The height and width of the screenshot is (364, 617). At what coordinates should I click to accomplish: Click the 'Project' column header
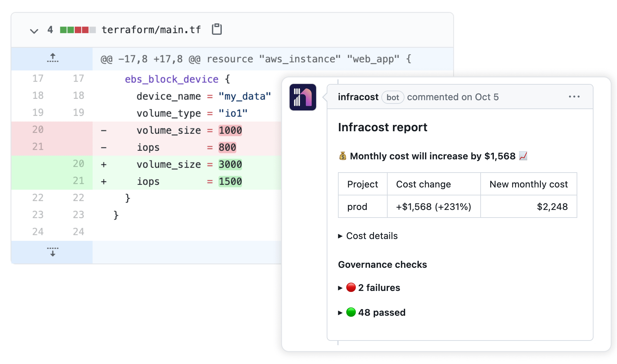point(363,184)
